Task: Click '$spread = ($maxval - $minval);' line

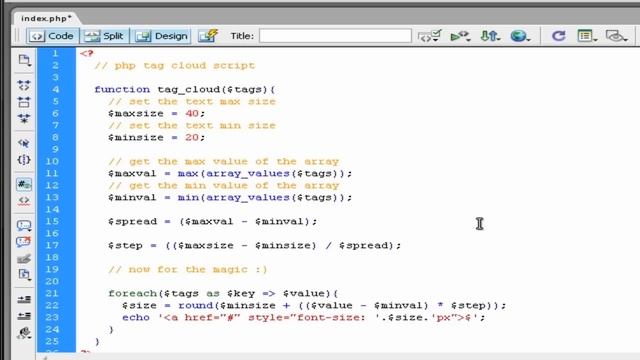Action: point(213,222)
